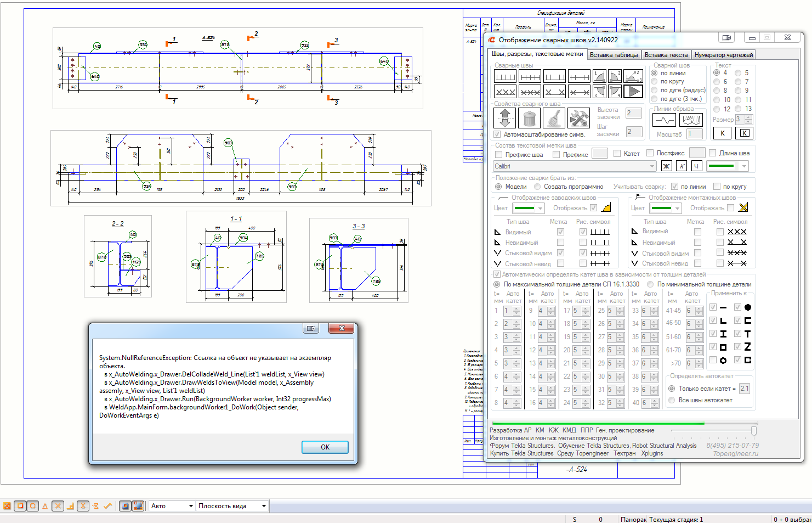
Task: Open the Форум Tekla Structures link
Action: coord(521,446)
